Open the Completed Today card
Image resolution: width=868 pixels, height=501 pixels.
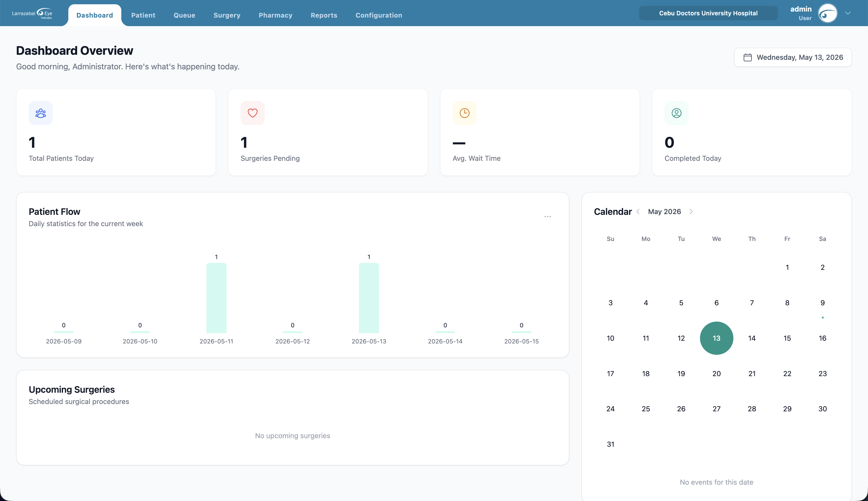[x=752, y=132]
